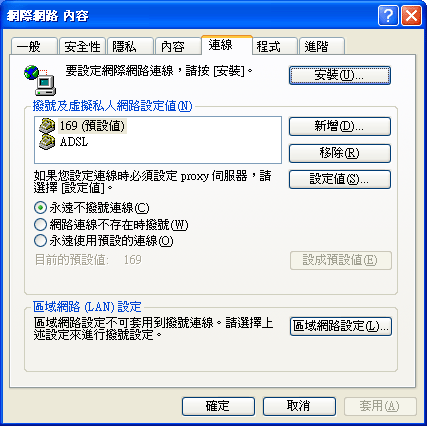Go to the 隱私 tab
427x426 pixels.
coord(130,46)
